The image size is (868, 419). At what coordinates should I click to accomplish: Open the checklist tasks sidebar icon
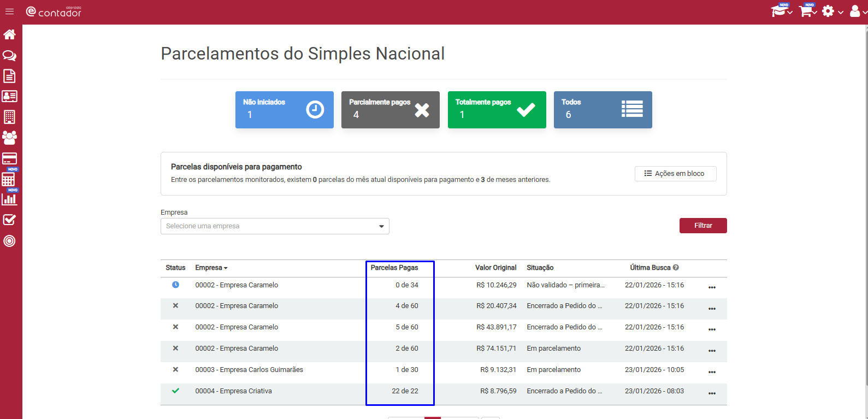(x=9, y=220)
